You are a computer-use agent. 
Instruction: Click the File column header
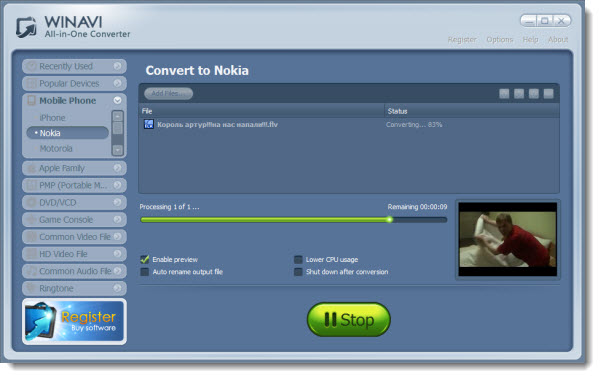(x=261, y=111)
